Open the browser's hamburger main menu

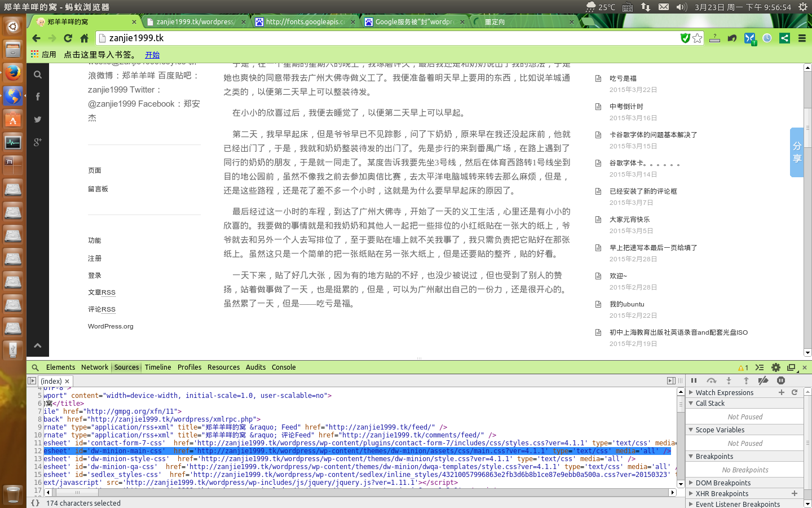802,38
